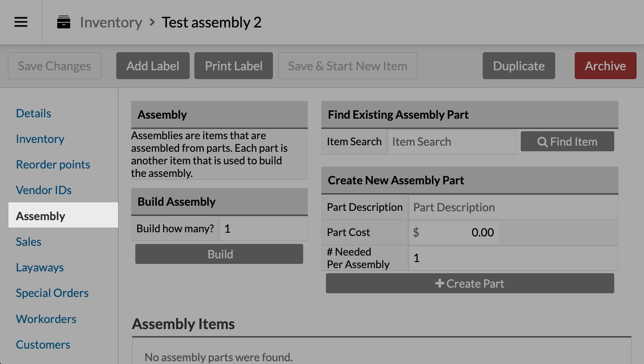The width and height of the screenshot is (644, 364).
Task: Select the Vendor IDs sidebar entry
Action: pyautogui.click(x=43, y=190)
